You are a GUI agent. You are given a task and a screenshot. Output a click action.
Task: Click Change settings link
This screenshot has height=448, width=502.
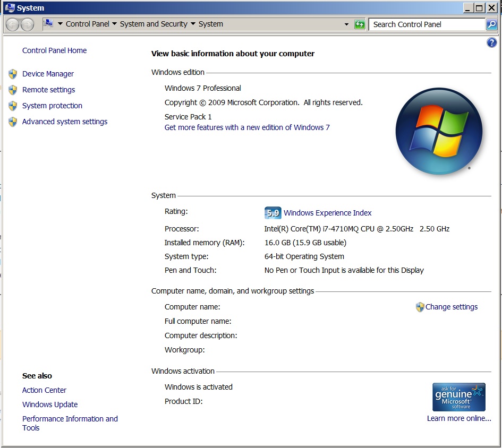452,307
